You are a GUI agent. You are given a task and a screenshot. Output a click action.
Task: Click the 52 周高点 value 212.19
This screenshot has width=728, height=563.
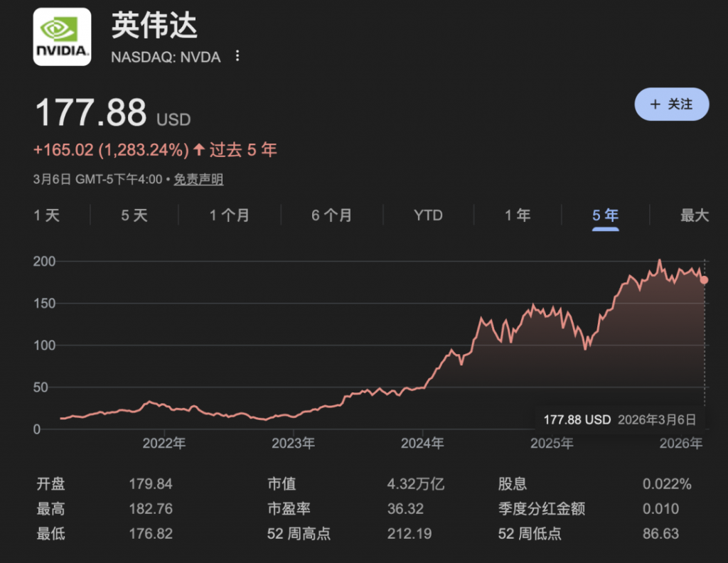[409, 533]
